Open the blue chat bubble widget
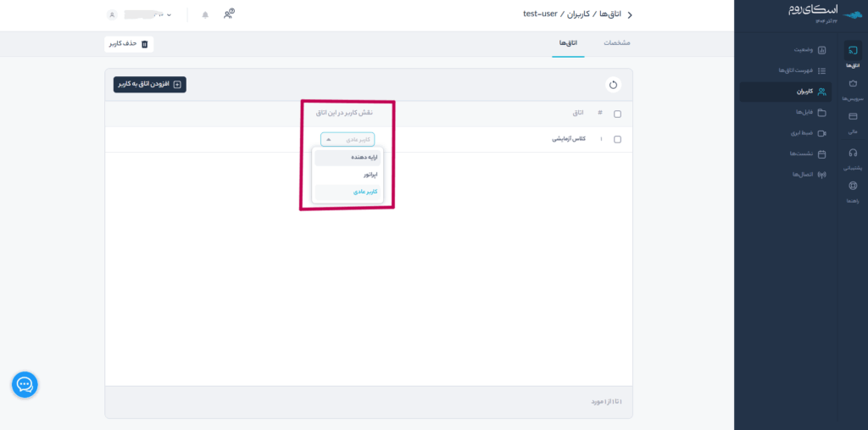Viewport: 868px width, 430px height. (x=25, y=384)
